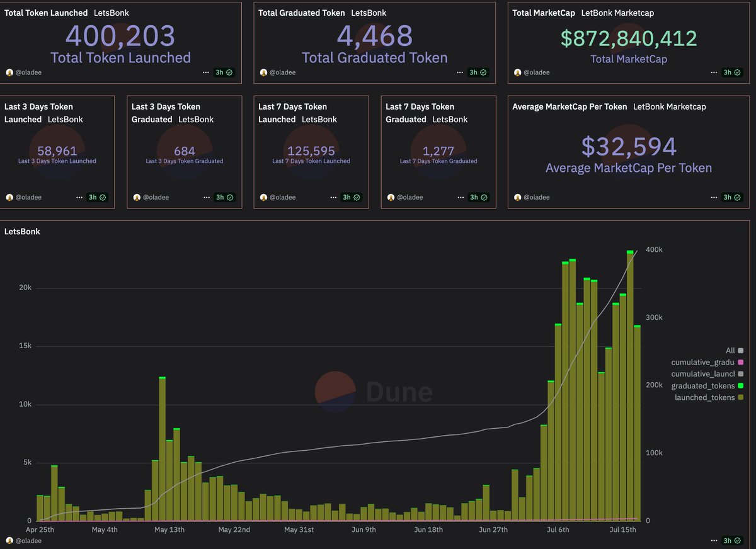756x549 pixels.
Task: Open ellipsis menu on Total Graduated Token card
Action: (459, 72)
